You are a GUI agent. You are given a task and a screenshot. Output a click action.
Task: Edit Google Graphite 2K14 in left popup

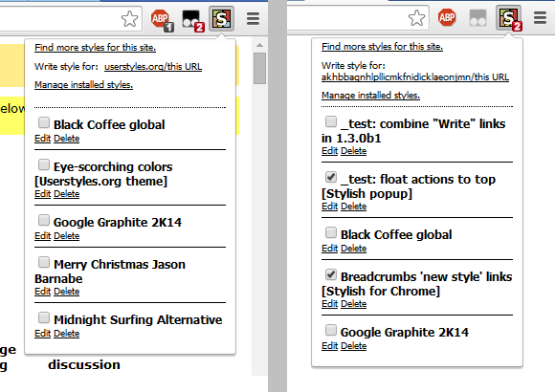[x=42, y=236]
